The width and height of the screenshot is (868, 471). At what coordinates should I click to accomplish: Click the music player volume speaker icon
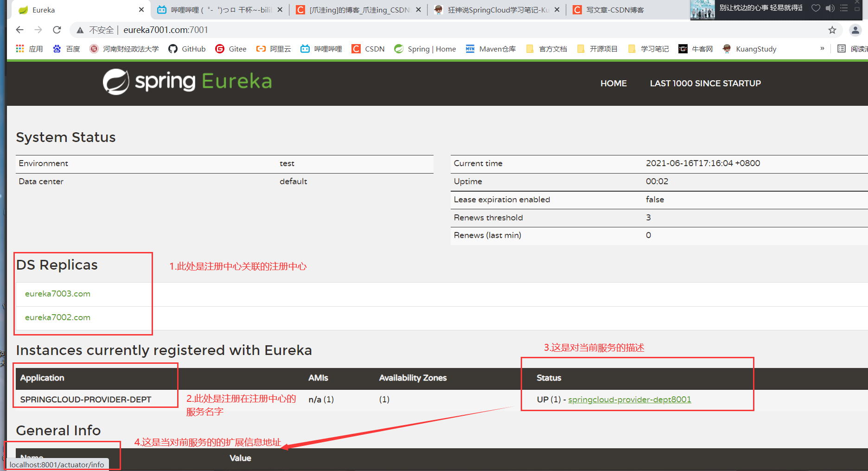click(x=830, y=8)
